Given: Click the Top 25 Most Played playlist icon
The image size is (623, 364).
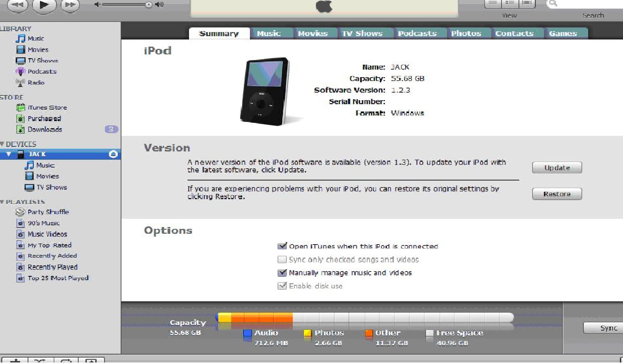Looking at the screenshot, I should tap(20, 277).
